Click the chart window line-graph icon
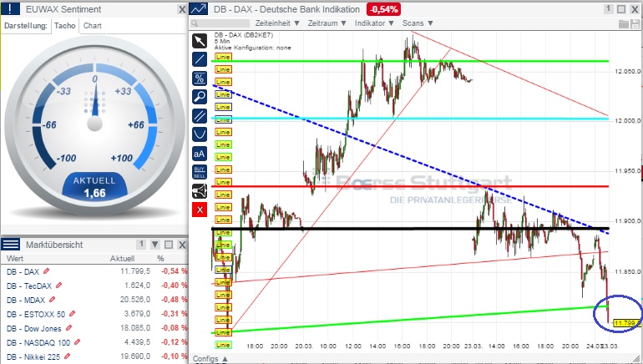This screenshot has height=364, width=643. (199, 8)
